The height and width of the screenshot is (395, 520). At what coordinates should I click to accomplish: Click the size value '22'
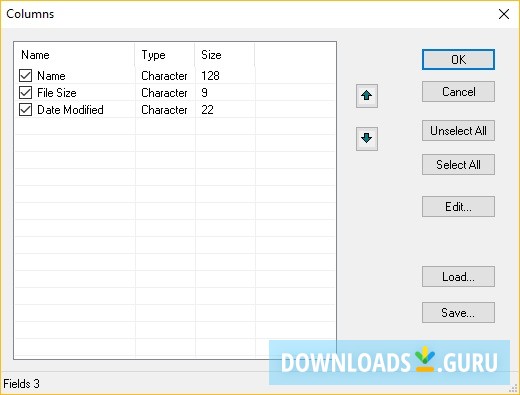(207, 110)
